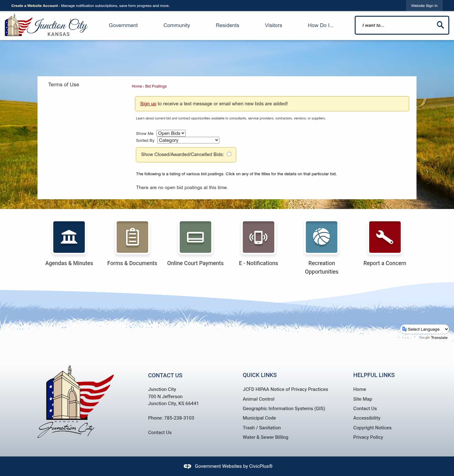Toggle Show Closed/Awarded/Cancelled Bids checkbox
Image resolution: width=454 pixels, height=476 pixels.
[x=229, y=154]
